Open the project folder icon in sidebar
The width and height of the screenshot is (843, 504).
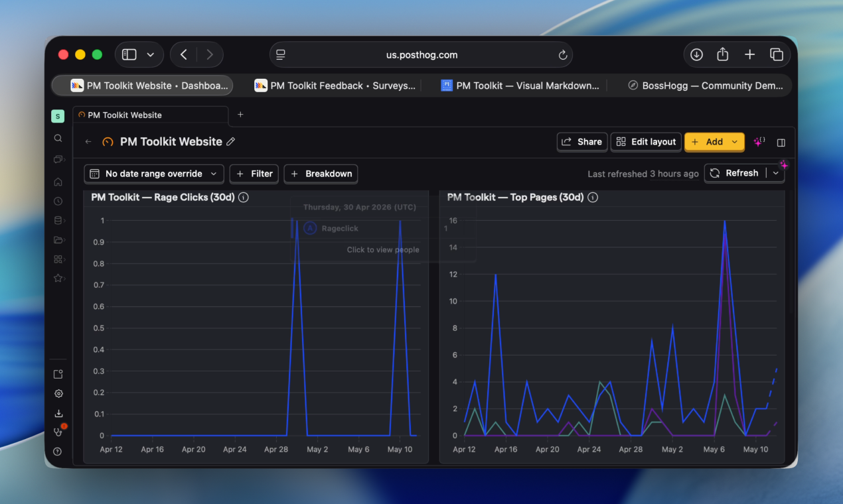coord(58,240)
